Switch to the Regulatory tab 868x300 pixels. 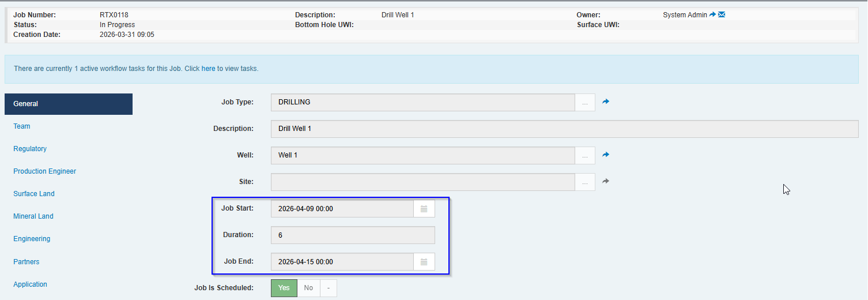[30, 149]
